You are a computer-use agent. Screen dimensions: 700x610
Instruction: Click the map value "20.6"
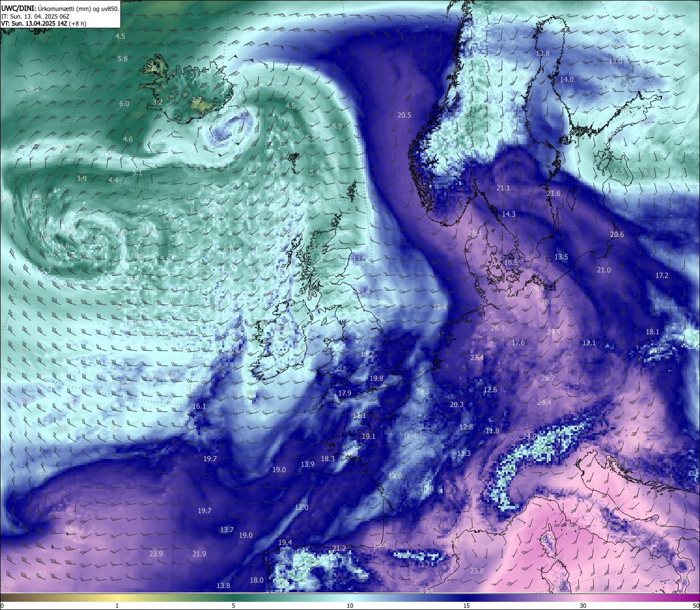click(617, 234)
